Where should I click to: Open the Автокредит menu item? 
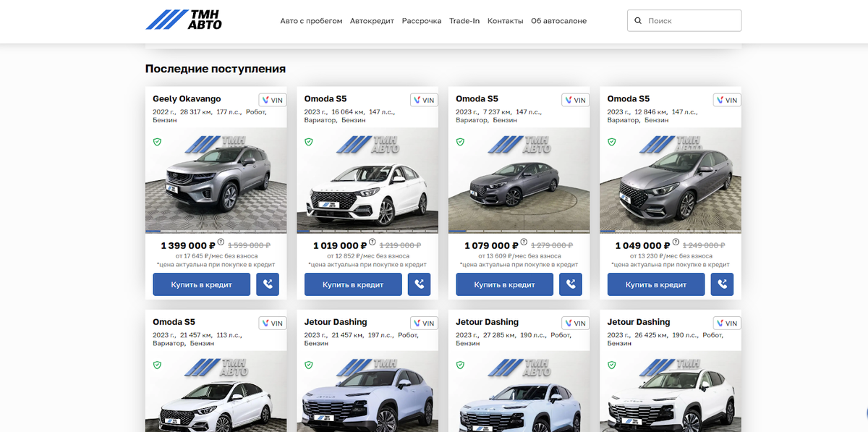[x=372, y=21]
